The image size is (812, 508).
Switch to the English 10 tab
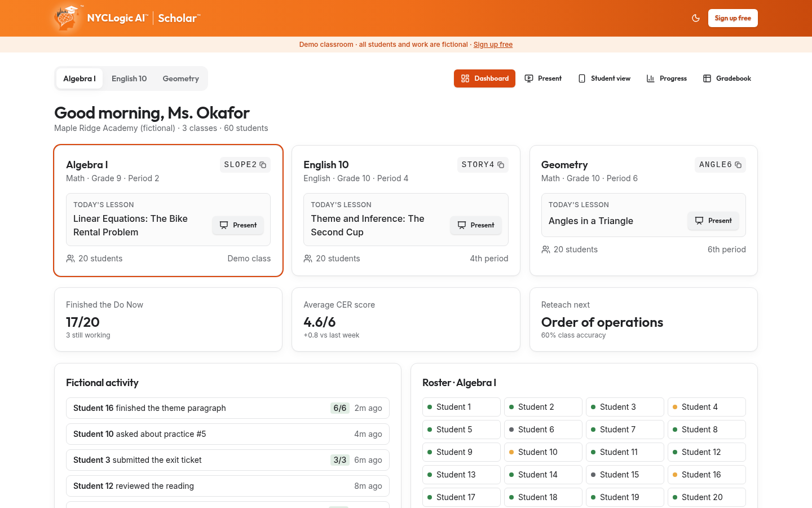coord(129,78)
